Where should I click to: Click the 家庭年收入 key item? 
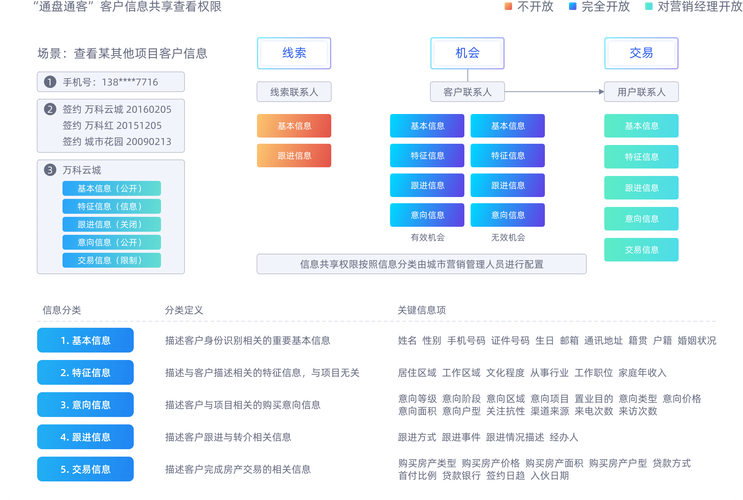(x=642, y=373)
